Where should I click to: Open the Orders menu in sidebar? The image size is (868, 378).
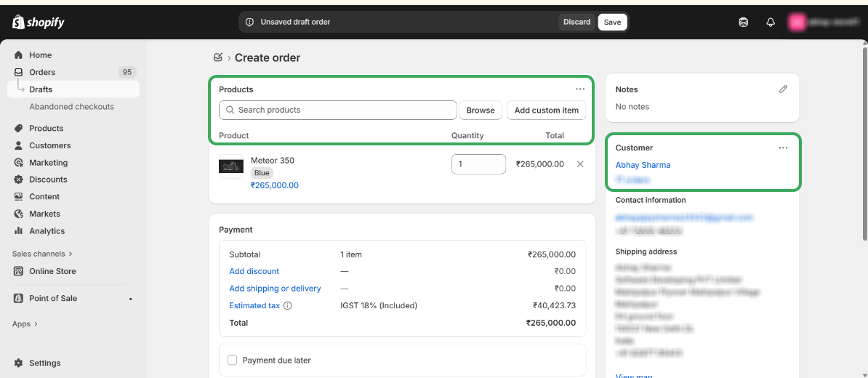pyautogui.click(x=42, y=72)
